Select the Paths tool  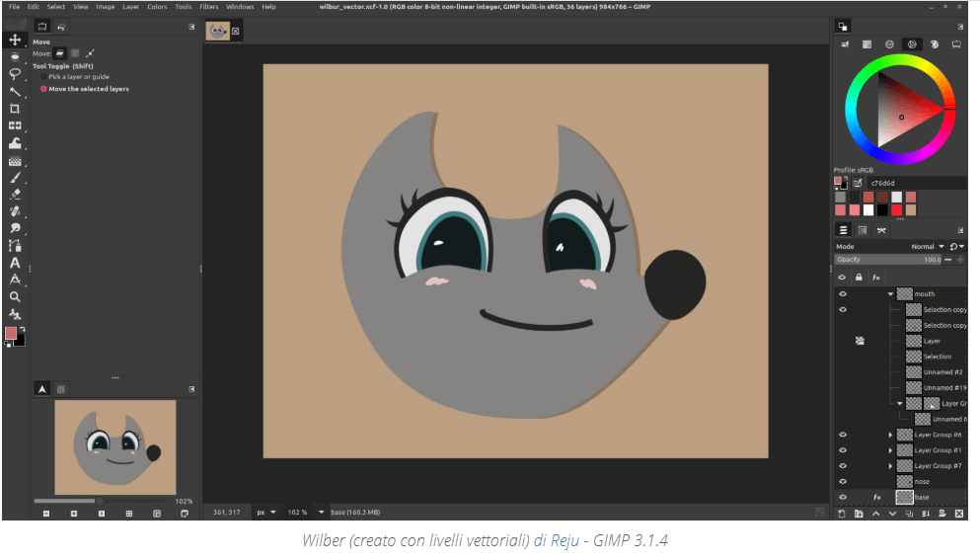(x=15, y=245)
